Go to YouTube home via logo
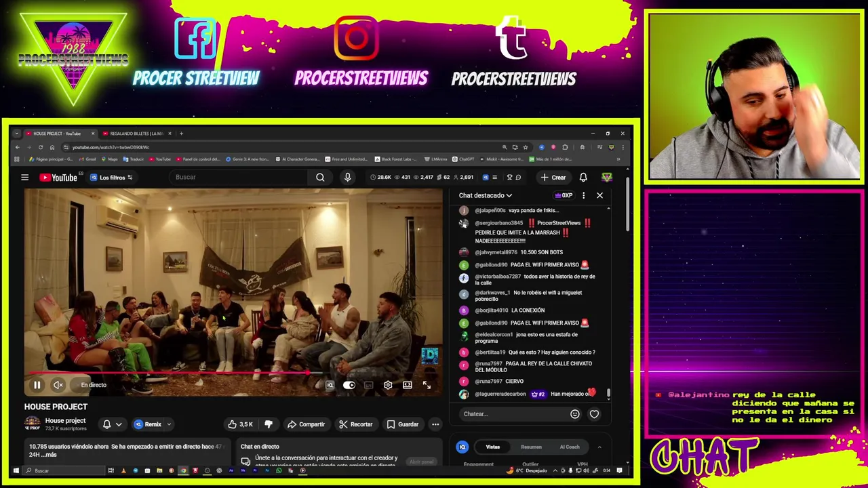This screenshot has height=488, width=868. [58, 178]
